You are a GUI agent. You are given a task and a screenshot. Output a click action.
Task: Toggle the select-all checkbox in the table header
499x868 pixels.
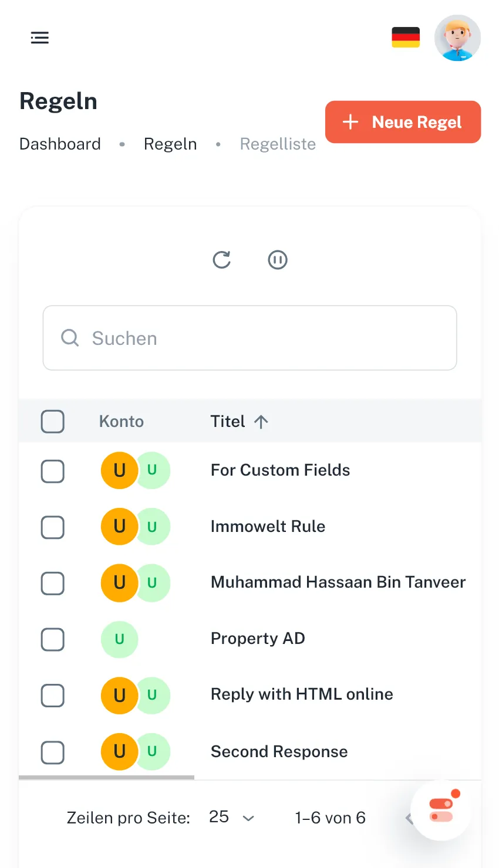(53, 422)
